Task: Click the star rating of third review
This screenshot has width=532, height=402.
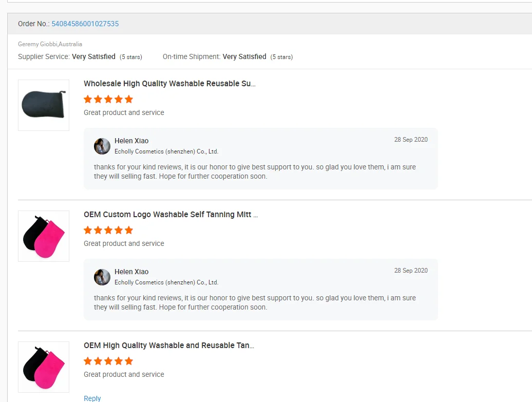Action: coord(108,361)
